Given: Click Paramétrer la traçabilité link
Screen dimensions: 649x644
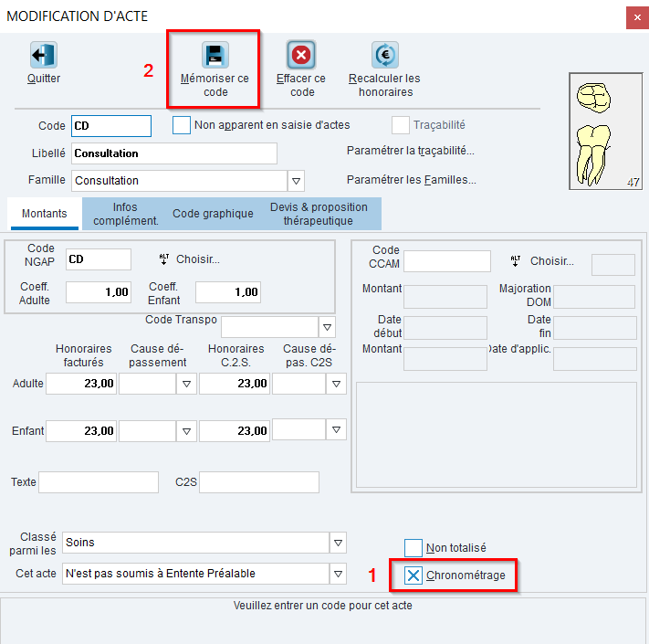Looking at the screenshot, I should pyautogui.click(x=410, y=151).
